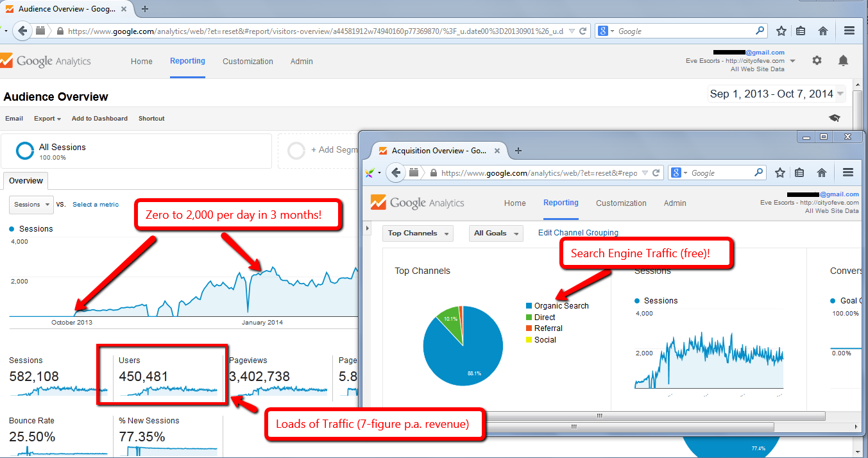The width and height of the screenshot is (868, 458).
Task: Open the bookmarks sidebar icon
Action: coord(801,30)
